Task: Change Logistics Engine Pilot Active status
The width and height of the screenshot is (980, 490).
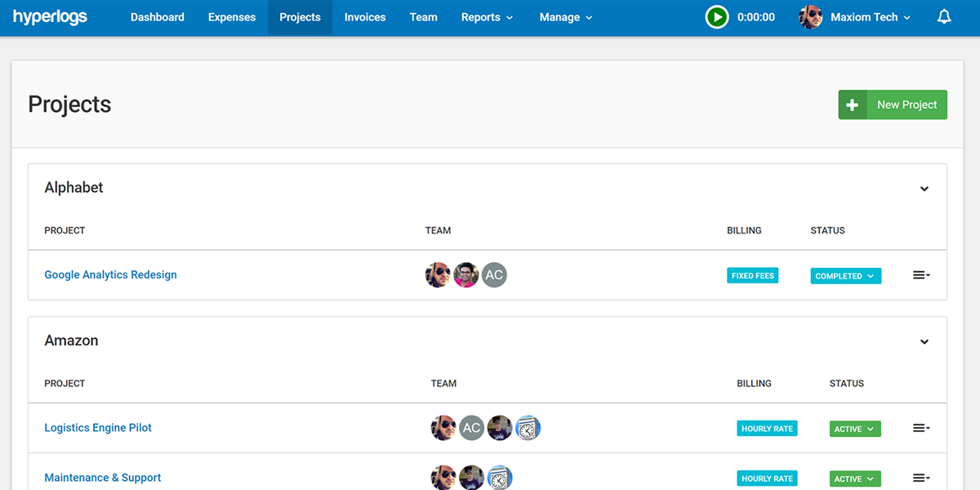Action: pos(854,429)
